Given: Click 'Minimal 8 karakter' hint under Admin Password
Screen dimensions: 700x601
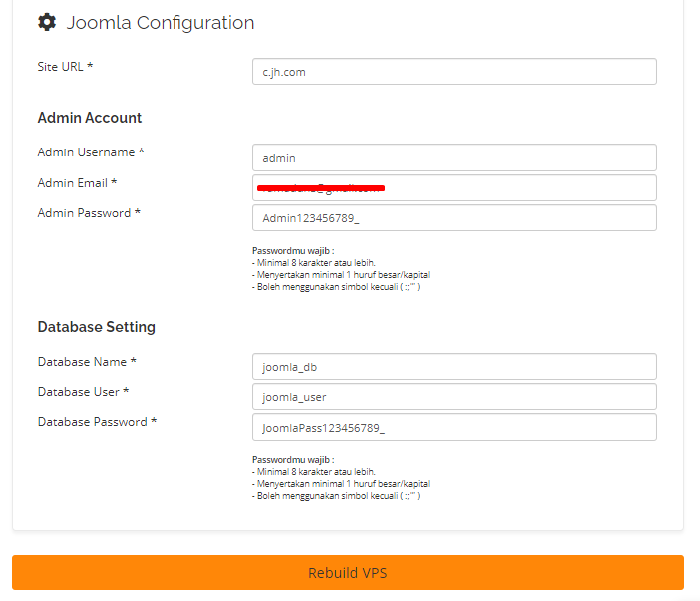Looking at the screenshot, I should tap(314, 263).
